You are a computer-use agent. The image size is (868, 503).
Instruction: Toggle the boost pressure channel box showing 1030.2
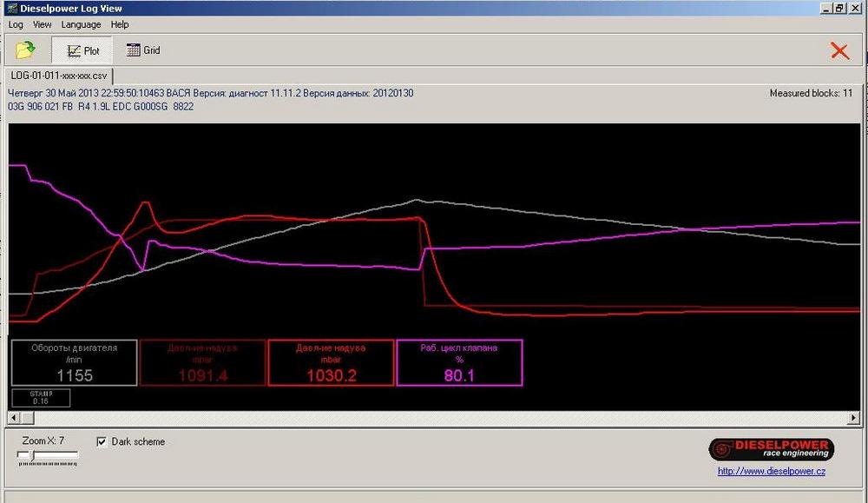331,362
